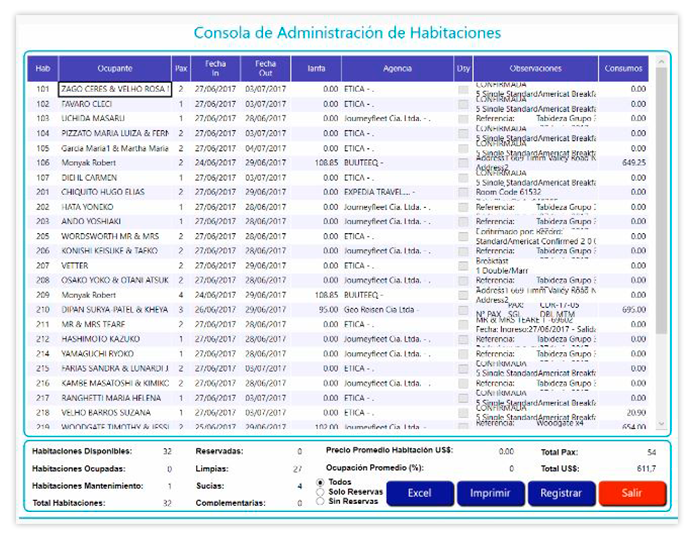696x543 pixels.
Task: Click the Registrar button
Action: point(561,493)
